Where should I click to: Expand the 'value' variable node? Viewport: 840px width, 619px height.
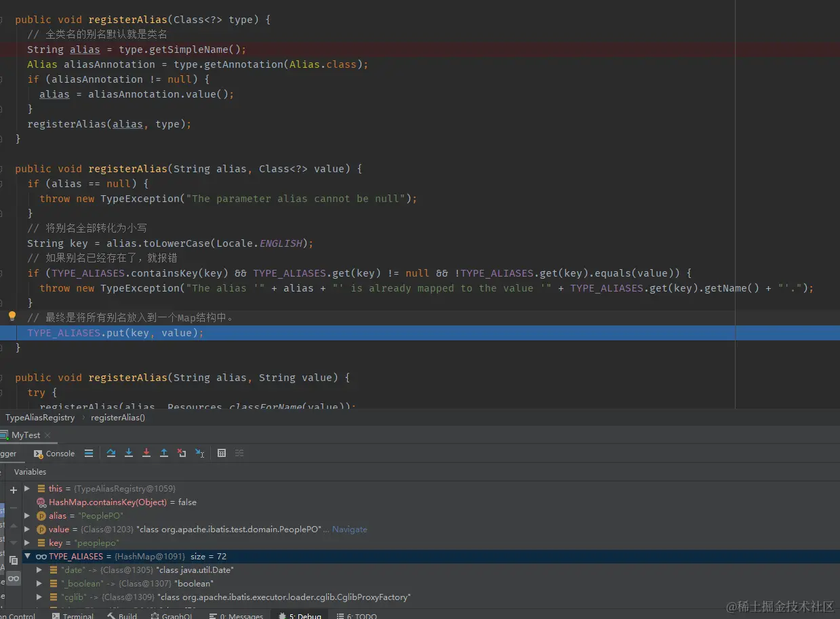[27, 529]
